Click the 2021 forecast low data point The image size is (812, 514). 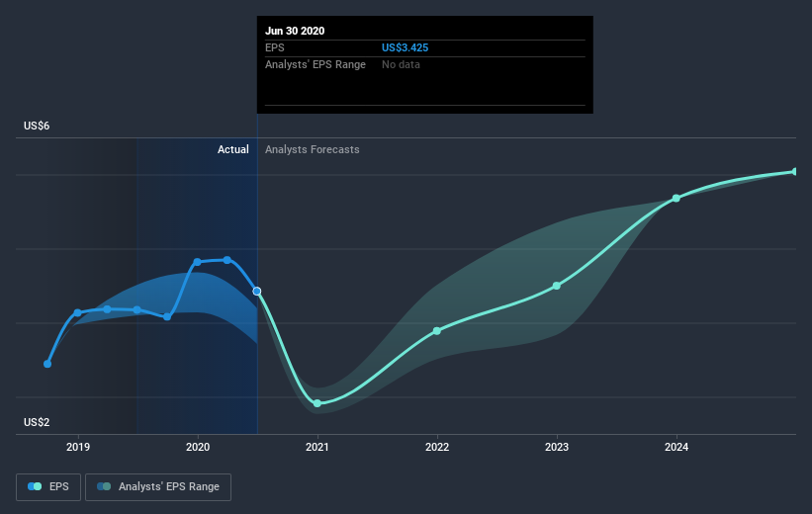pyautogui.click(x=317, y=403)
